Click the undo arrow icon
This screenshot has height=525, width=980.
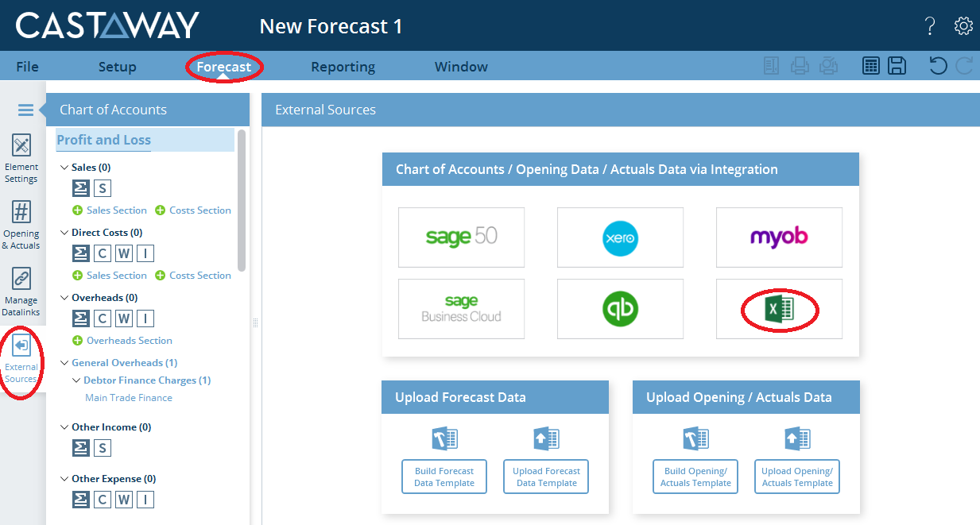pos(938,66)
